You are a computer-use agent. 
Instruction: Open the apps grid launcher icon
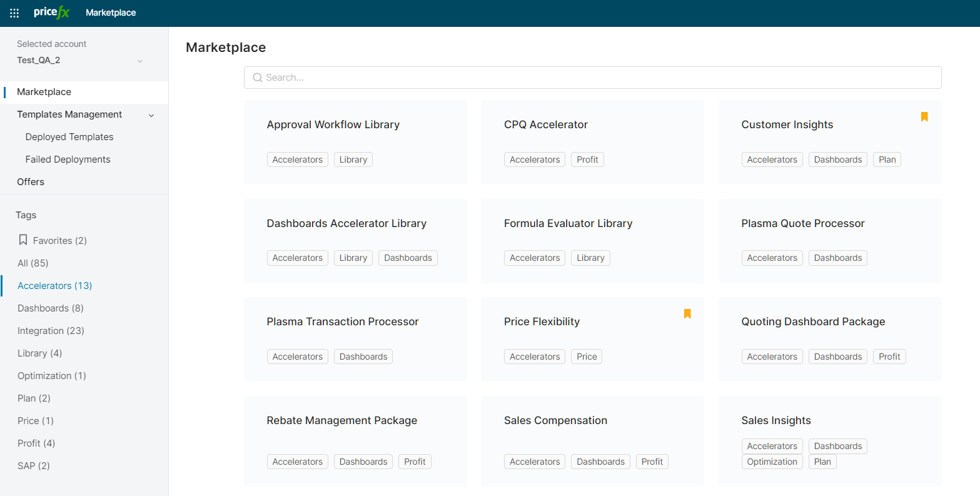(14, 13)
